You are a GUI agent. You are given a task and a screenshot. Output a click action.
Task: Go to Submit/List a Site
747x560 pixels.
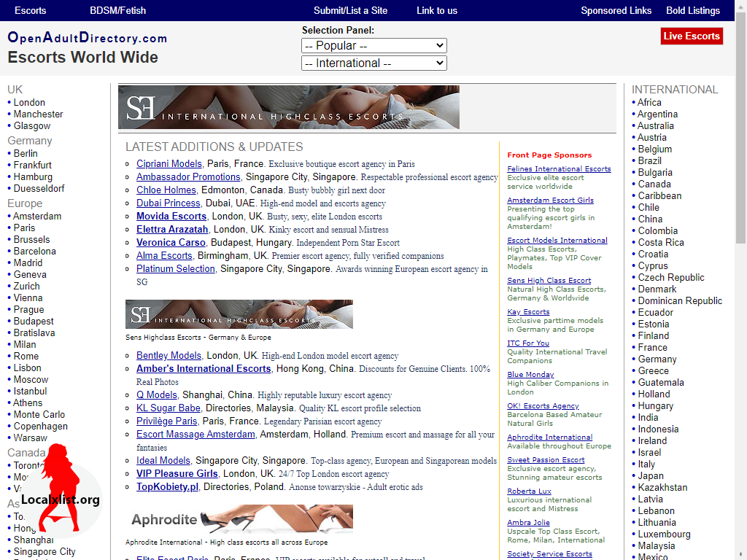pyautogui.click(x=350, y=10)
